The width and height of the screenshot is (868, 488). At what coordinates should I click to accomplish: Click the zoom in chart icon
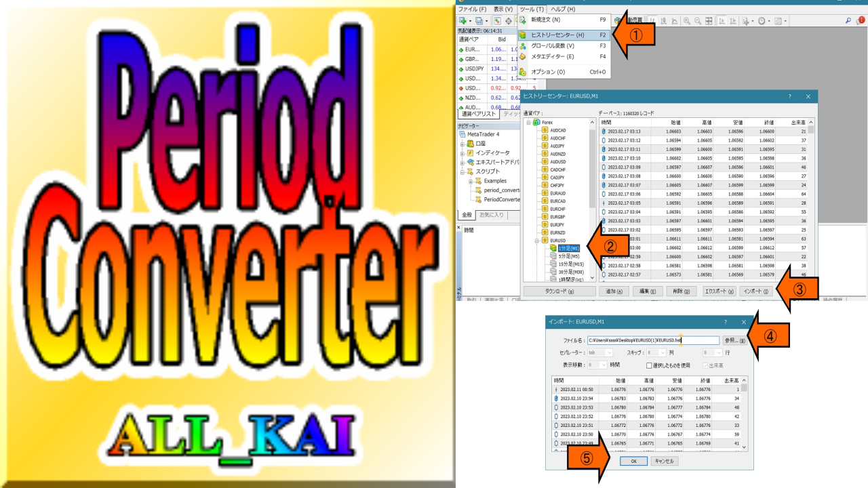click(687, 21)
